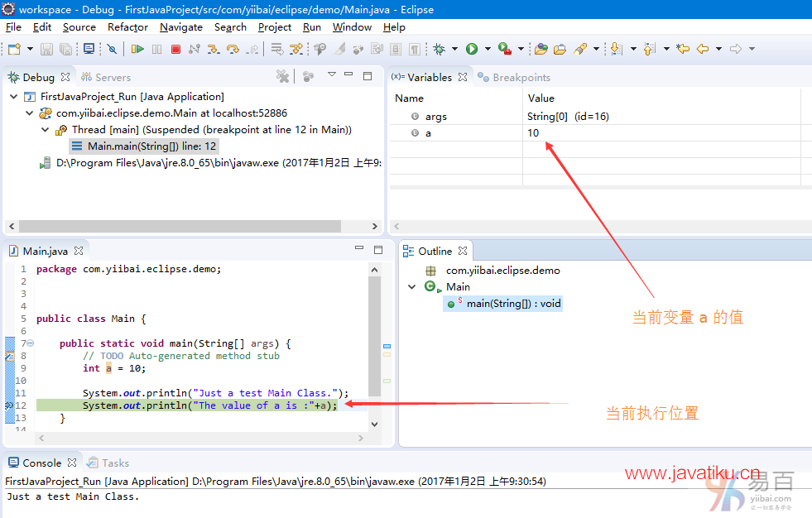
Task: Collapse the Thread [main] tree node
Action: coord(46,130)
